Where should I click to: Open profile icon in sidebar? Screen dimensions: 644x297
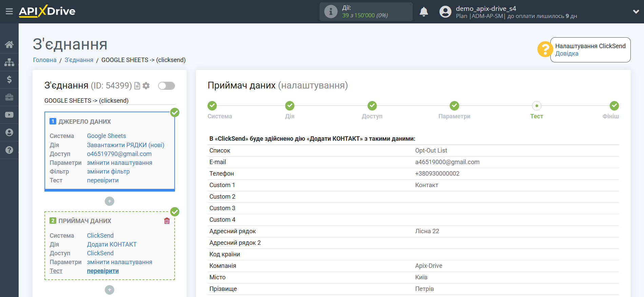tap(9, 133)
